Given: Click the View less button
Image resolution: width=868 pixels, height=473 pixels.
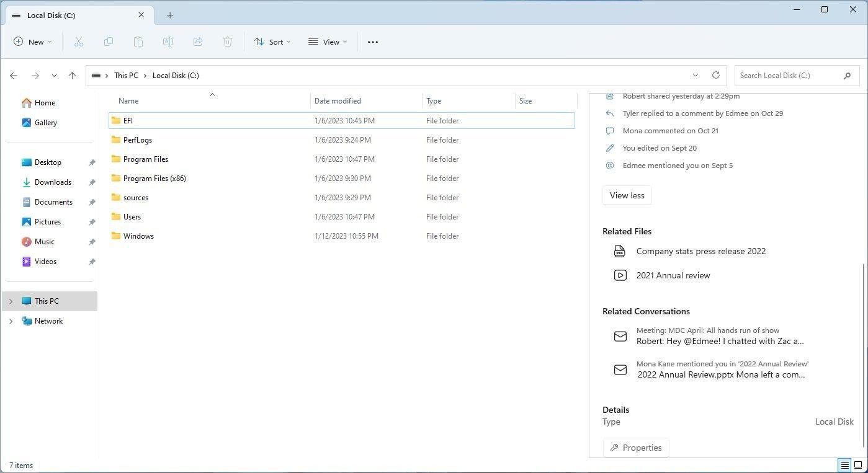Looking at the screenshot, I should pos(627,195).
